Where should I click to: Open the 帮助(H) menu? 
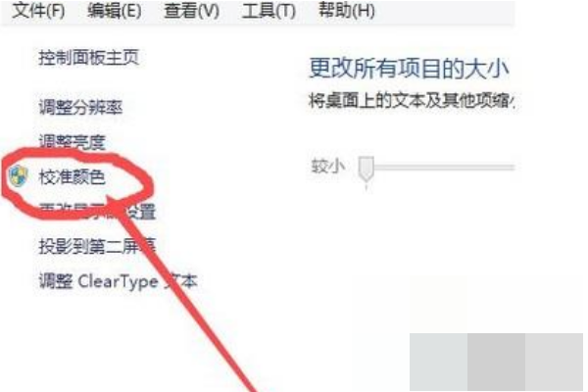pyautogui.click(x=347, y=11)
